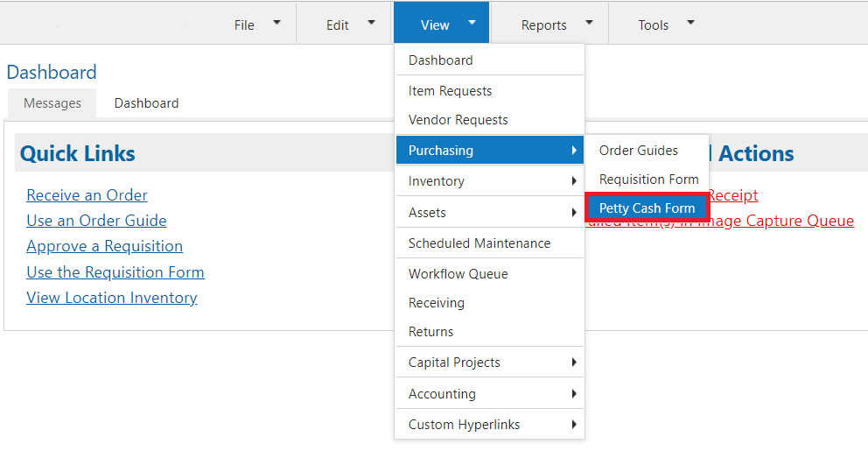868x472 pixels.
Task: Open View Location Inventory link
Action: click(x=111, y=298)
